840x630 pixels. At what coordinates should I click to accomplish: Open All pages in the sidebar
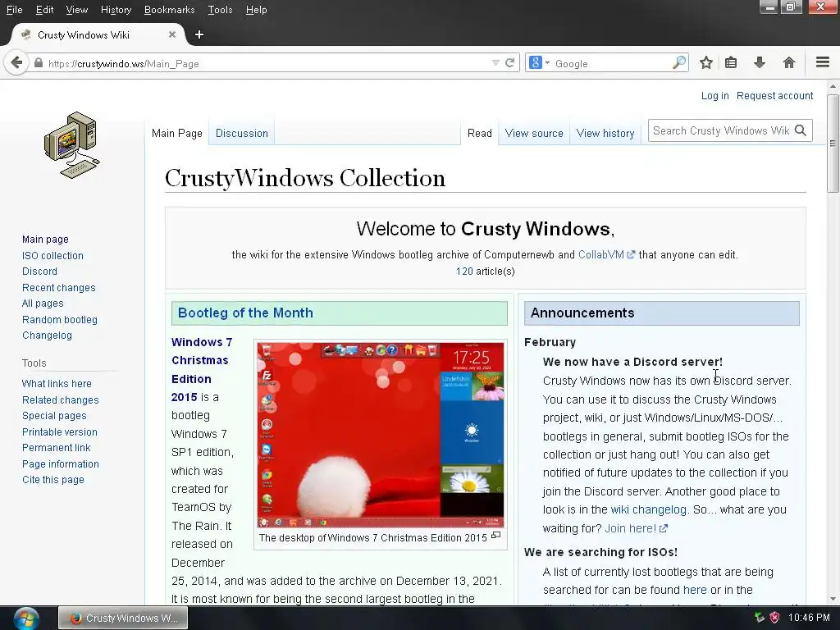tap(43, 304)
